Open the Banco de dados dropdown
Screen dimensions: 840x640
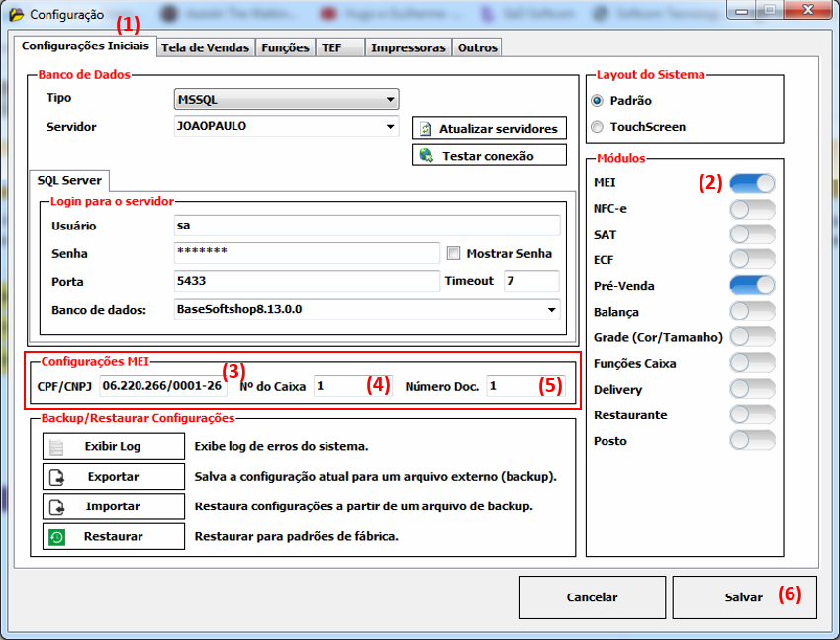point(551,310)
